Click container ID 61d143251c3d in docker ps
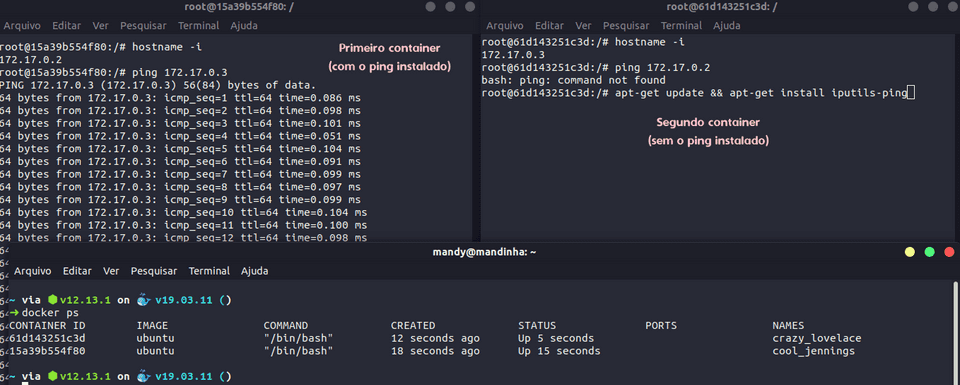The width and height of the screenshot is (960, 385). coord(47,338)
